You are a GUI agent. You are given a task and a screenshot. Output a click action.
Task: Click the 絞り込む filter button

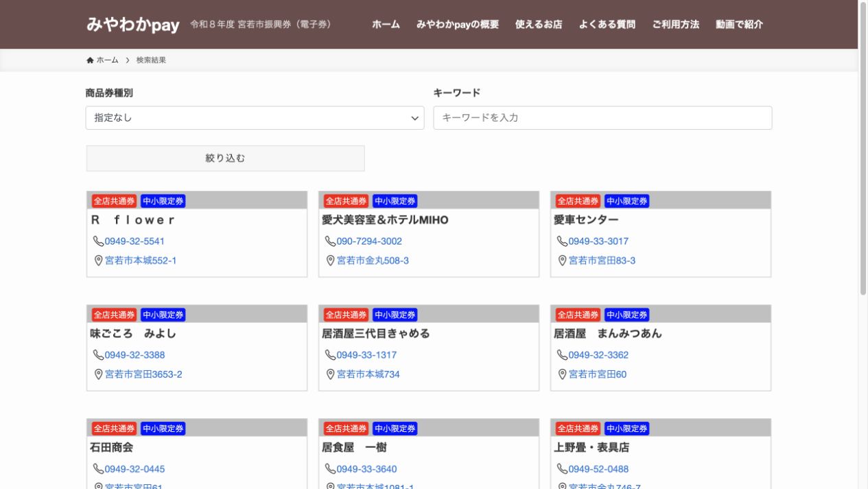click(x=225, y=158)
